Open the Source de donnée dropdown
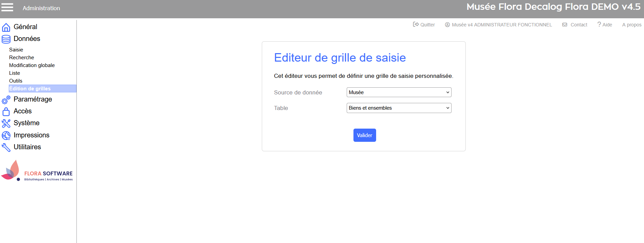 tap(399, 92)
